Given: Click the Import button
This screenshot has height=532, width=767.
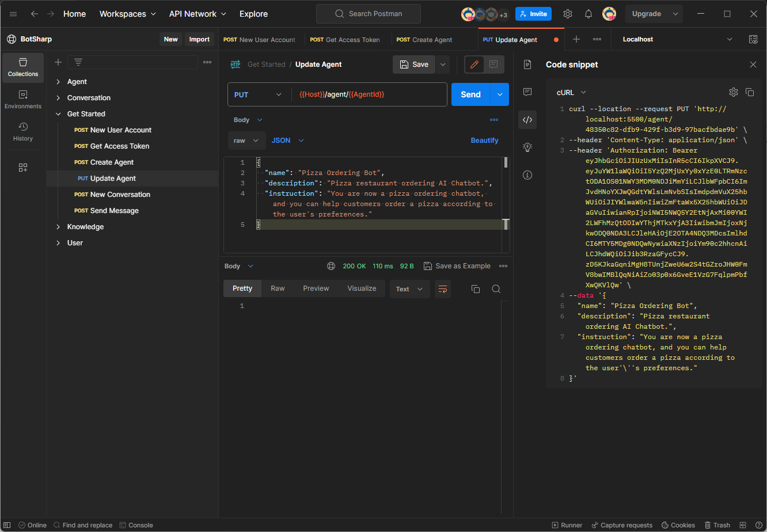Looking at the screenshot, I should (x=199, y=39).
